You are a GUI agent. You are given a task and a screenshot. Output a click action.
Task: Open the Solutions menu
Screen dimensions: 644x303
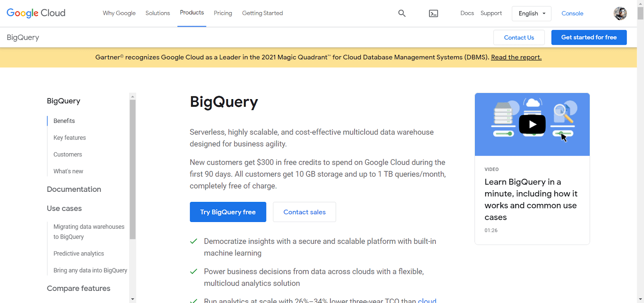click(158, 13)
